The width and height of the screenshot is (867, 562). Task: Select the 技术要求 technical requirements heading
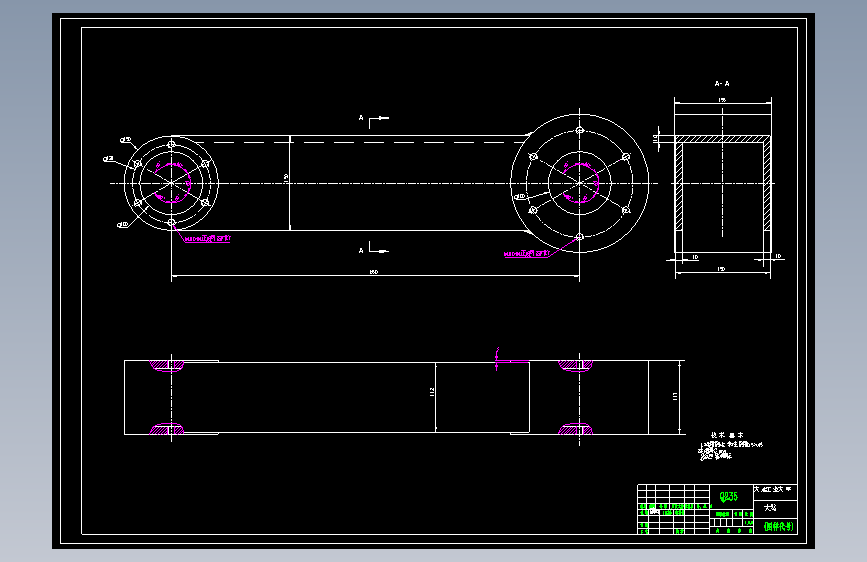point(727,435)
